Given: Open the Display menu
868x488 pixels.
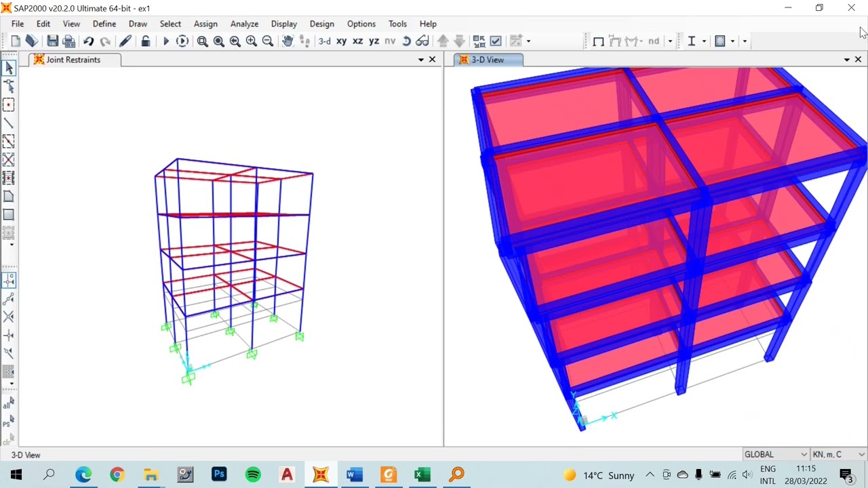Looking at the screenshot, I should [284, 24].
